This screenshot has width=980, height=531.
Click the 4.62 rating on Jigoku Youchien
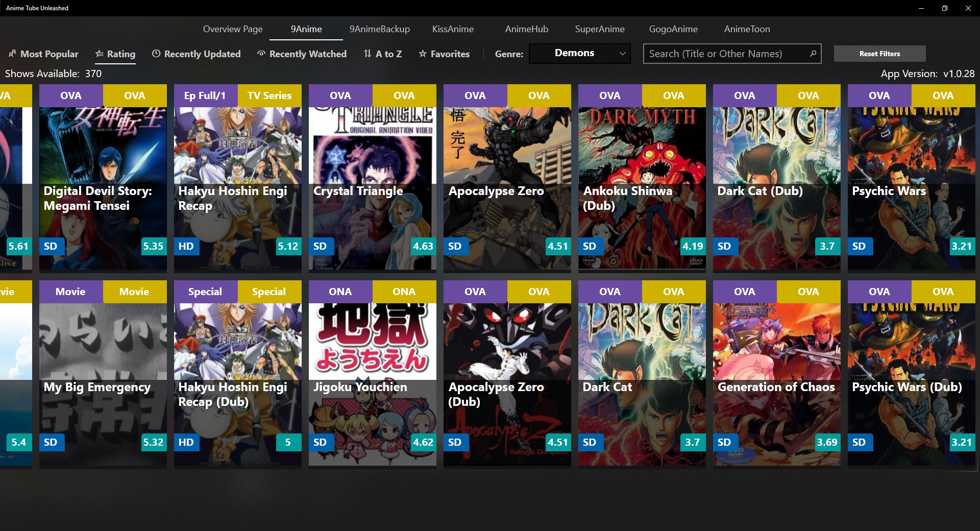point(423,442)
